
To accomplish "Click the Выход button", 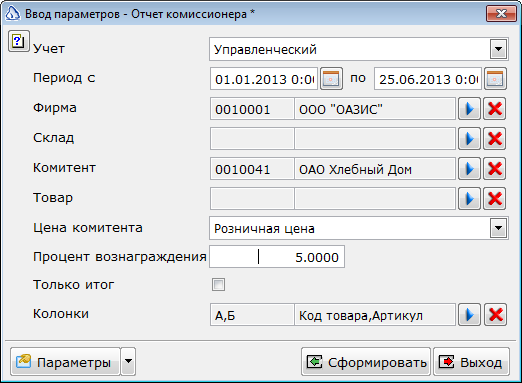I will [x=471, y=362].
